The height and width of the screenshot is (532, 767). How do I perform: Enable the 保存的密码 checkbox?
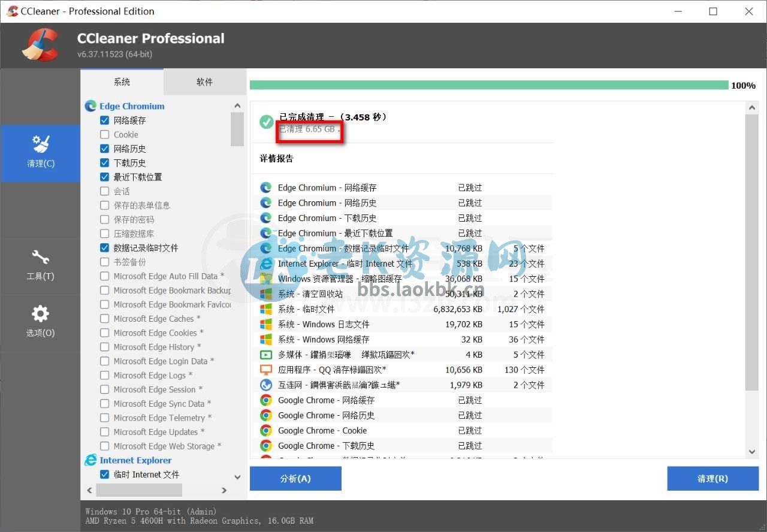(104, 220)
